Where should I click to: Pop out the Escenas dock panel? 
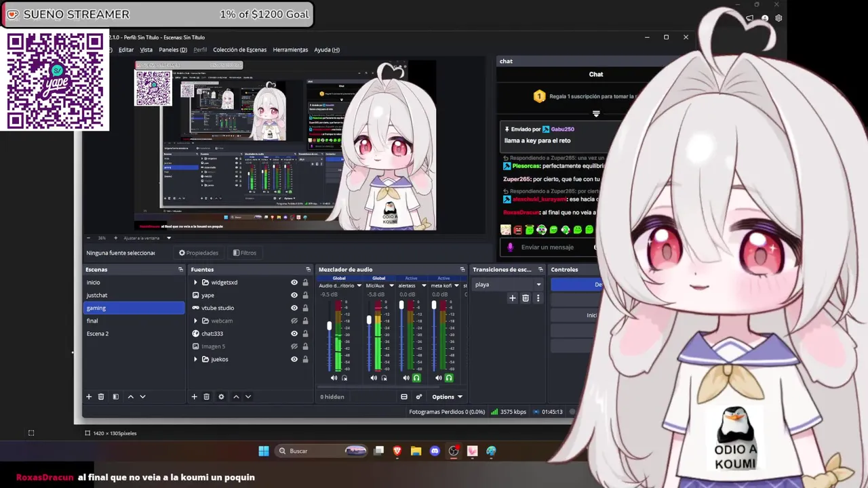pos(180,270)
